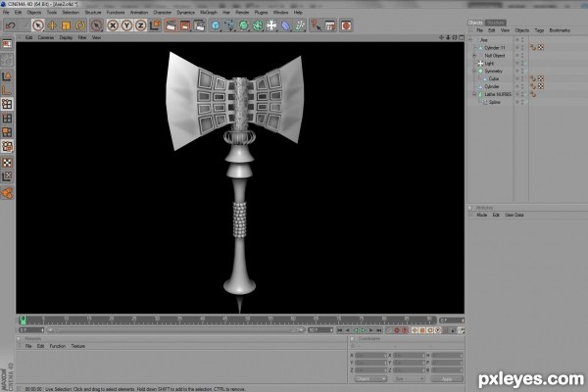Screen dimensions: 588x392
Task: Open the Size mode dropdown
Action: (409, 379)
